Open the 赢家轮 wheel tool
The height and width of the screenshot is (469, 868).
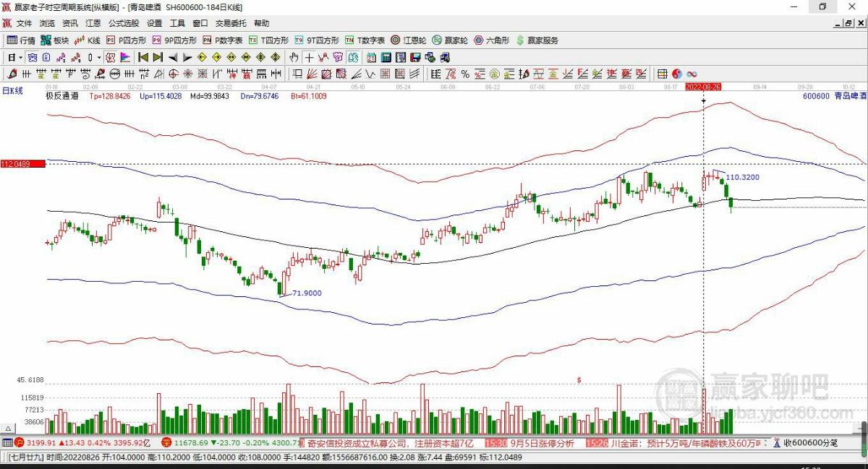450,40
